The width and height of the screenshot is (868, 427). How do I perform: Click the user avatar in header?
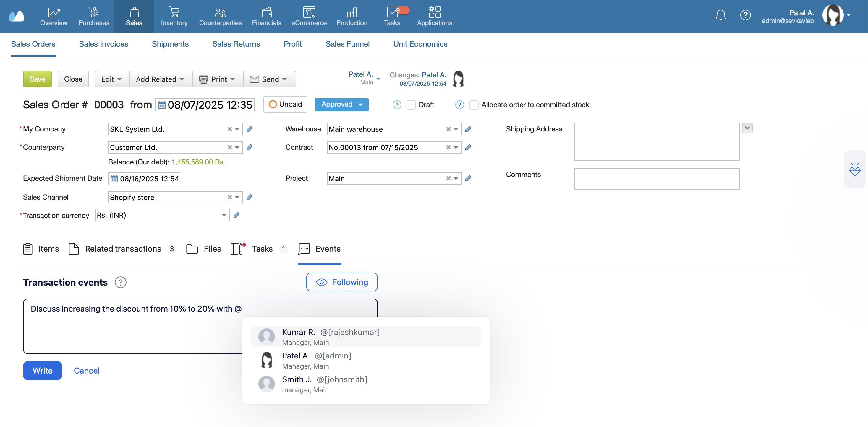point(832,15)
